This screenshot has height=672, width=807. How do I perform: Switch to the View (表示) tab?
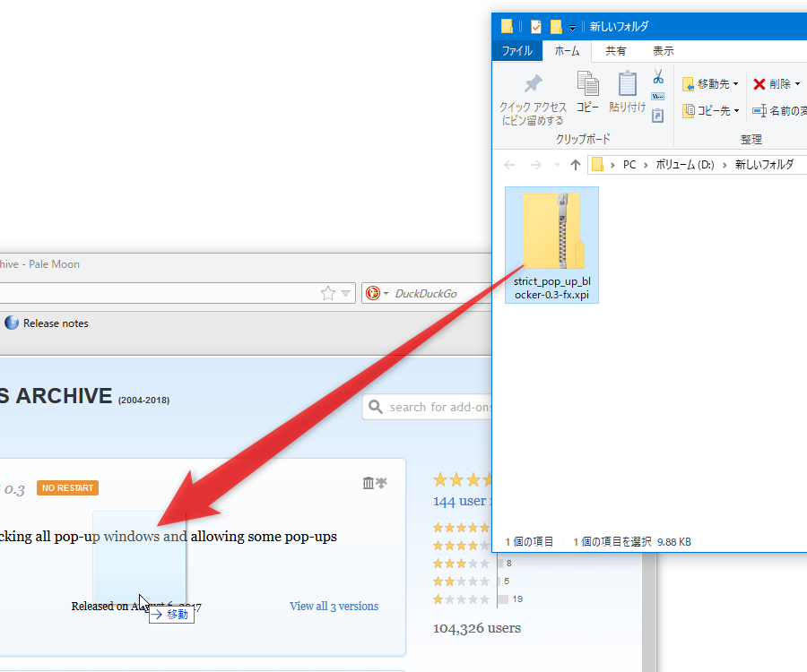(x=664, y=51)
